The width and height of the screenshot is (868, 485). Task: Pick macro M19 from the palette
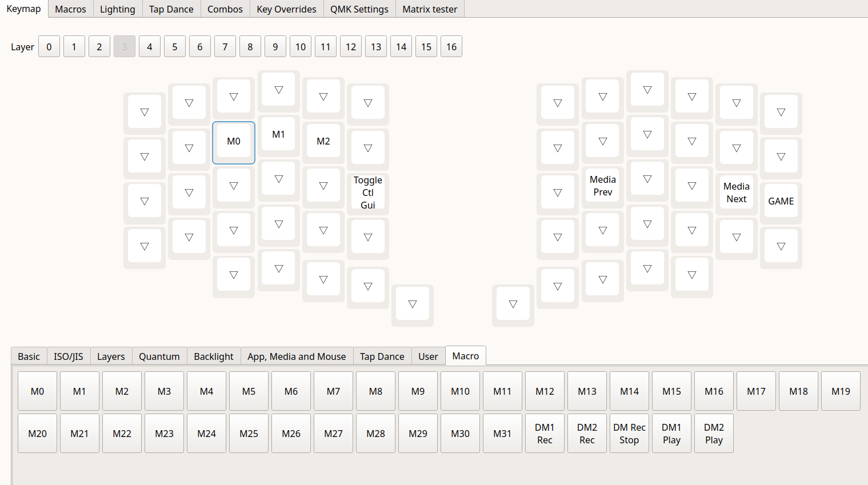841,391
